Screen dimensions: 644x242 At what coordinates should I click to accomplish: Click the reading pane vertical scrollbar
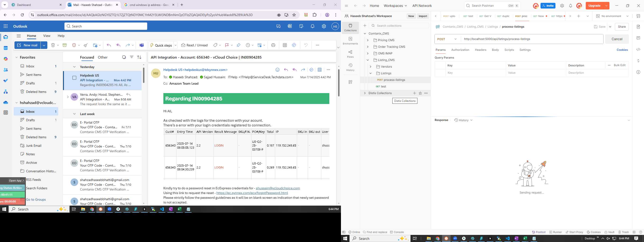point(339,83)
